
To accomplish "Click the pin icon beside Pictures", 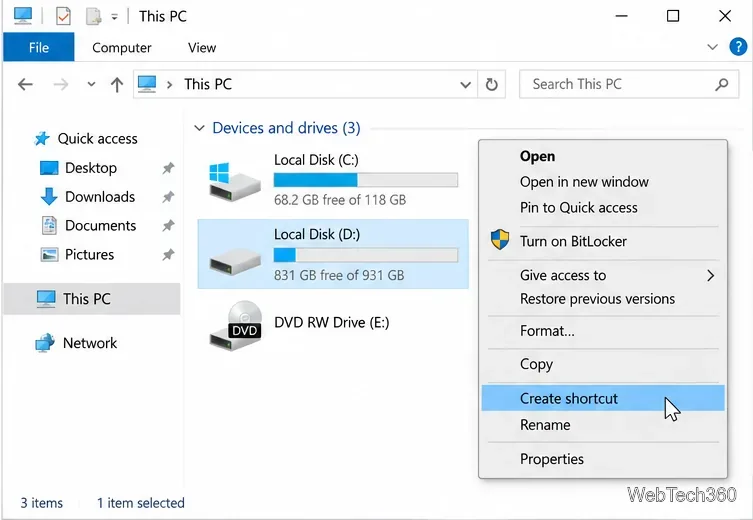I will point(168,254).
